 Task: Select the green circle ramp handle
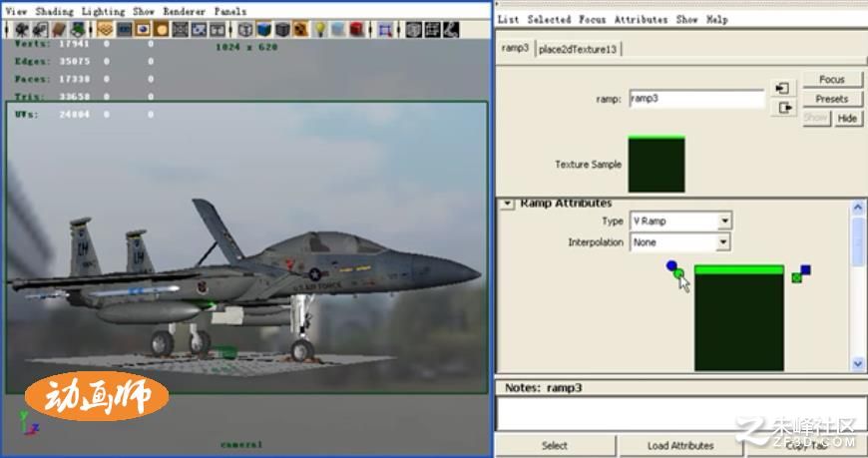[678, 273]
